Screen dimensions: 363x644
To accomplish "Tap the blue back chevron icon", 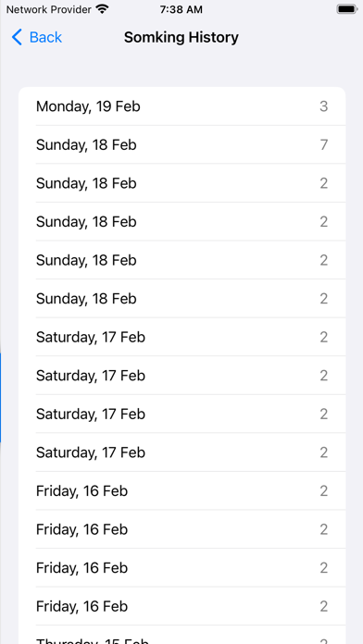I will click(17, 37).
